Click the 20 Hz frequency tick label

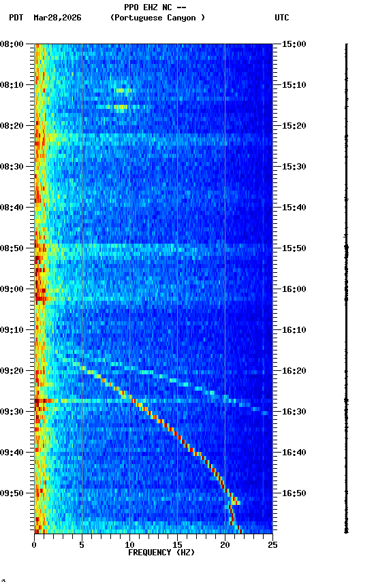point(225,545)
